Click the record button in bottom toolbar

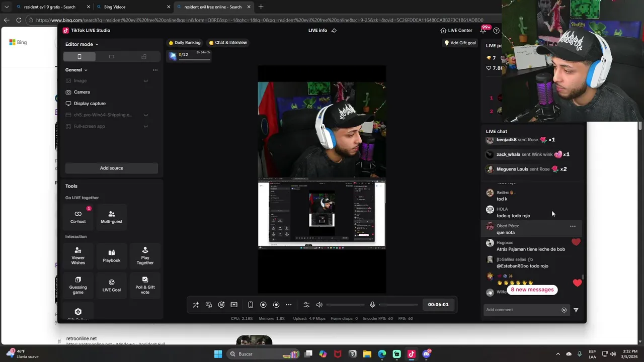point(263,305)
